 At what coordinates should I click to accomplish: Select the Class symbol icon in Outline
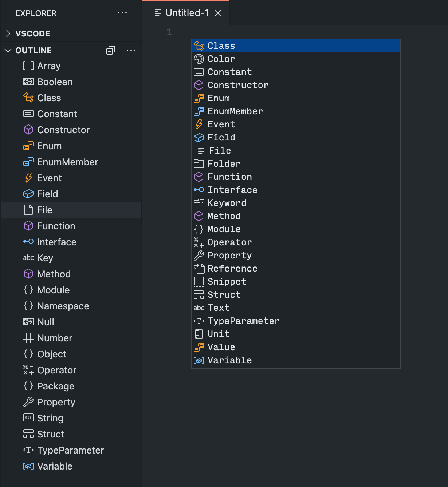pos(28,98)
